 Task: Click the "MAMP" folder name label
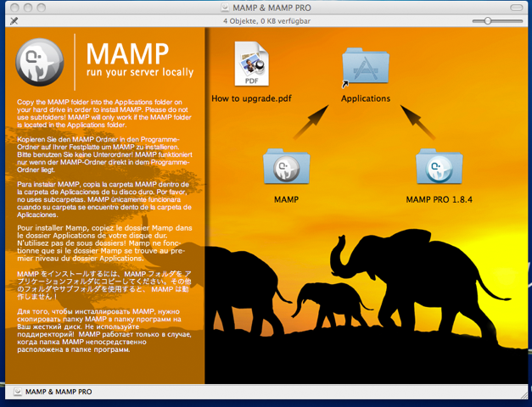tap(286, 199)
